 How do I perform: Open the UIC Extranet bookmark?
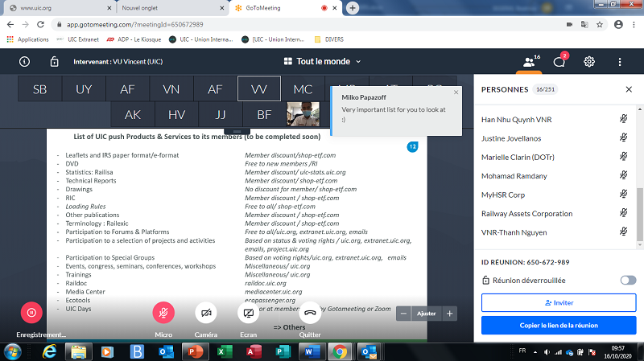[x=78, y=39]
